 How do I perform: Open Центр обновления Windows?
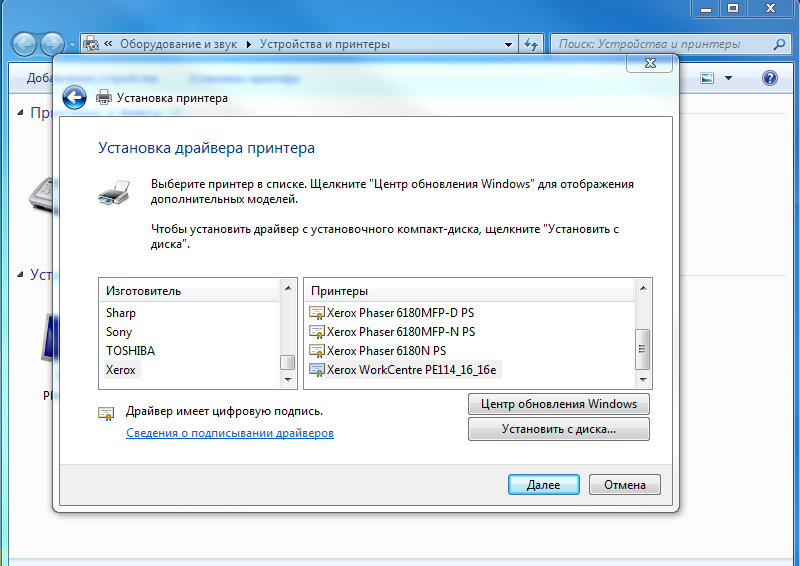click(559, 404)
